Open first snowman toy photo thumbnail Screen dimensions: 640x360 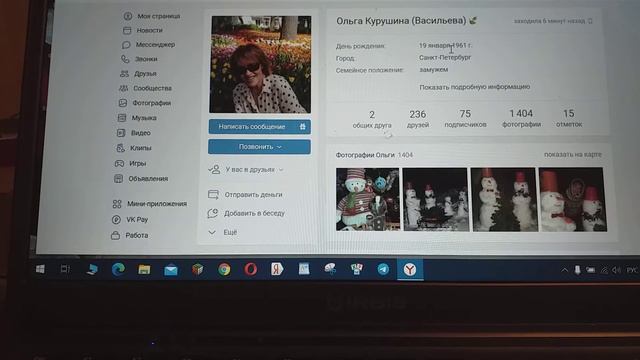pos(368,200)
